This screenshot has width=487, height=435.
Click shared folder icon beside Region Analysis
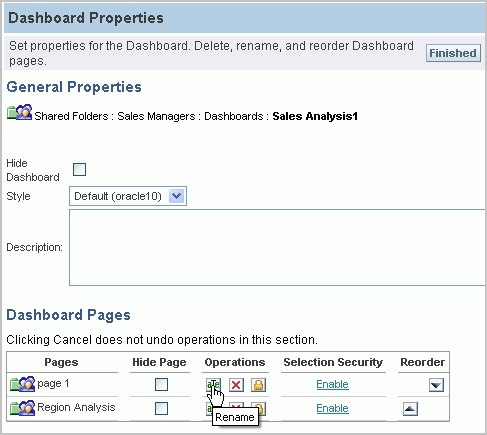point(22,408)
